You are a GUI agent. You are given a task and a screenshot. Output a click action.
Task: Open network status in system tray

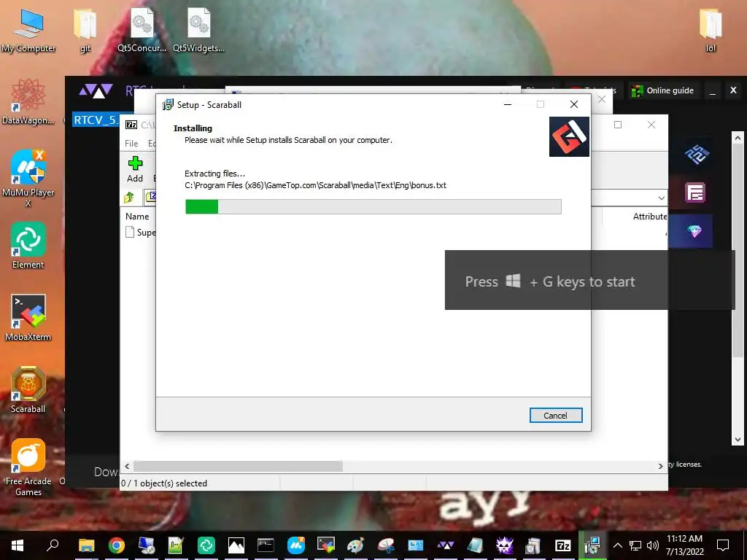tap(635, 545)
